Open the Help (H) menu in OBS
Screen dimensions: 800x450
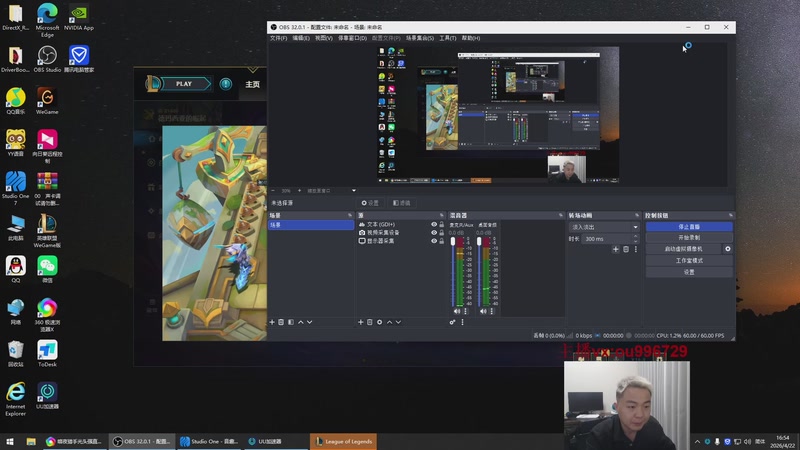(471, 38)
